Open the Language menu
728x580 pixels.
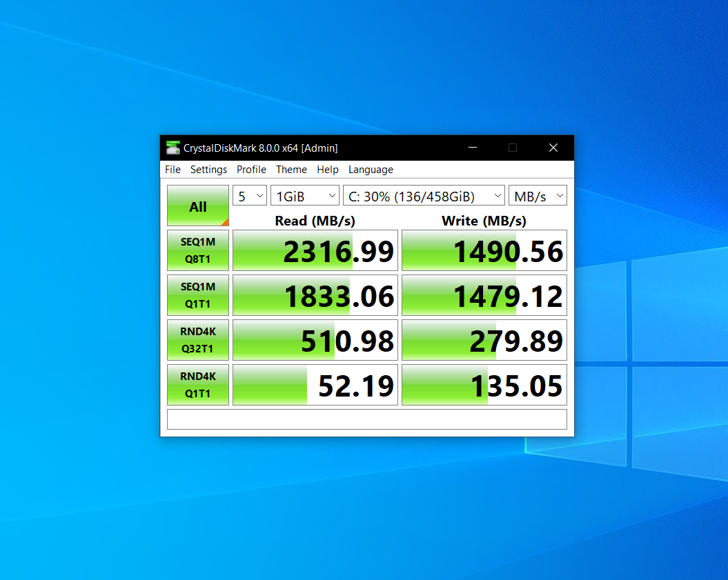371,170
